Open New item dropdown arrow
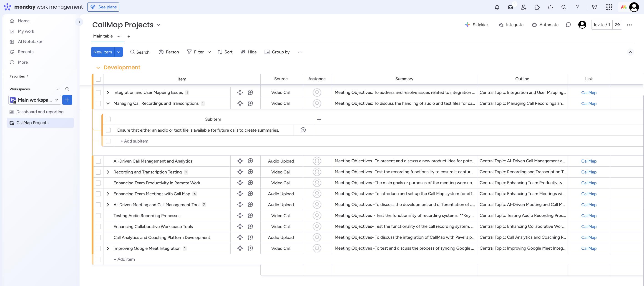This screenshot has height=286, width=644. 118,52
